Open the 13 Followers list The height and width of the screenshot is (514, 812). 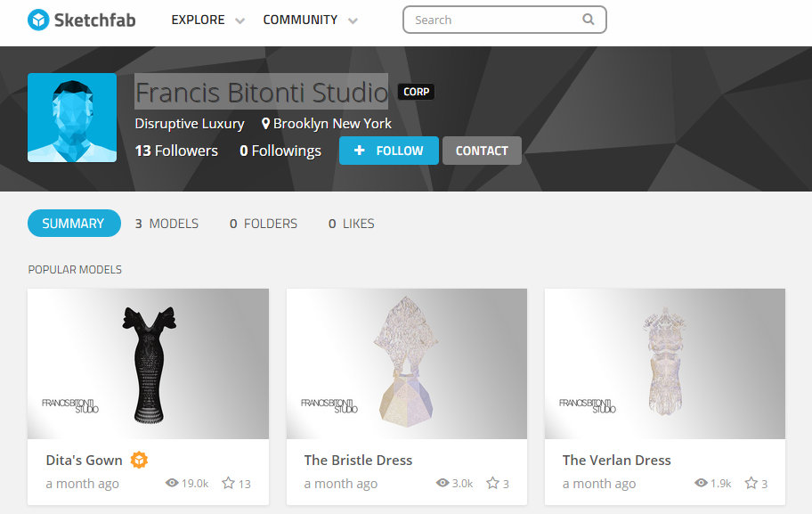(176, 151)
